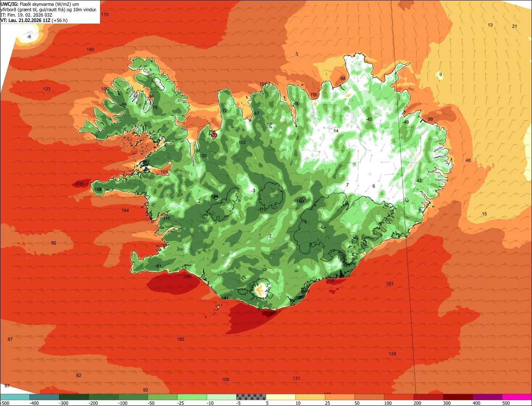
Task: Pick the pale yellow 5 to 10 legend swatch
Action: [x=281, y=397]
